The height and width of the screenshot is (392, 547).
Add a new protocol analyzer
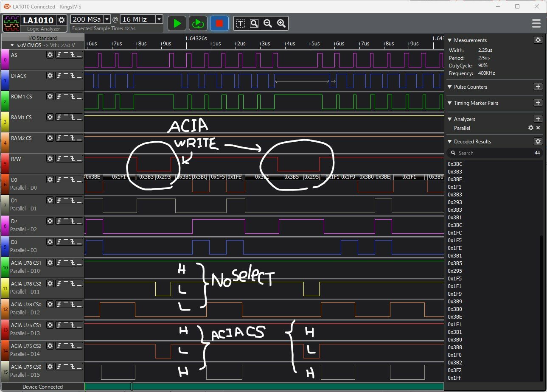click(x=538, y=119)
